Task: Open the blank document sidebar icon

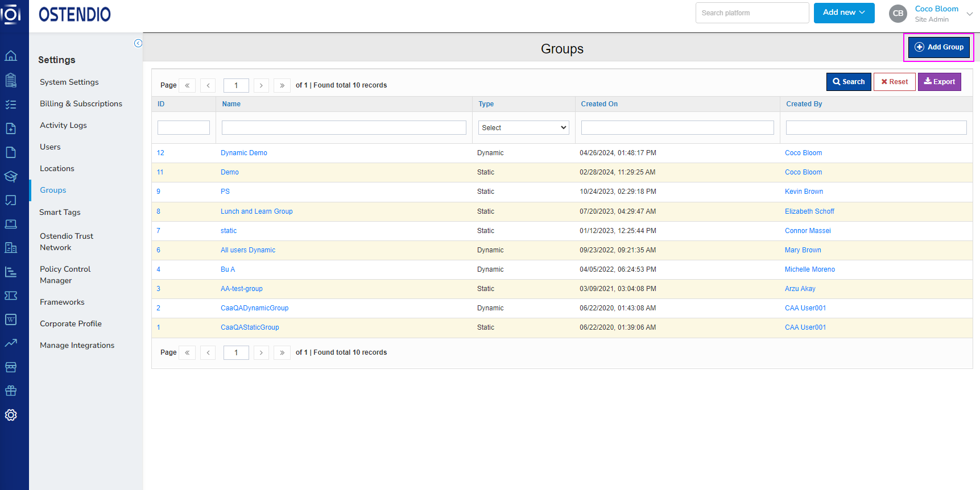Action: point(11,152)
